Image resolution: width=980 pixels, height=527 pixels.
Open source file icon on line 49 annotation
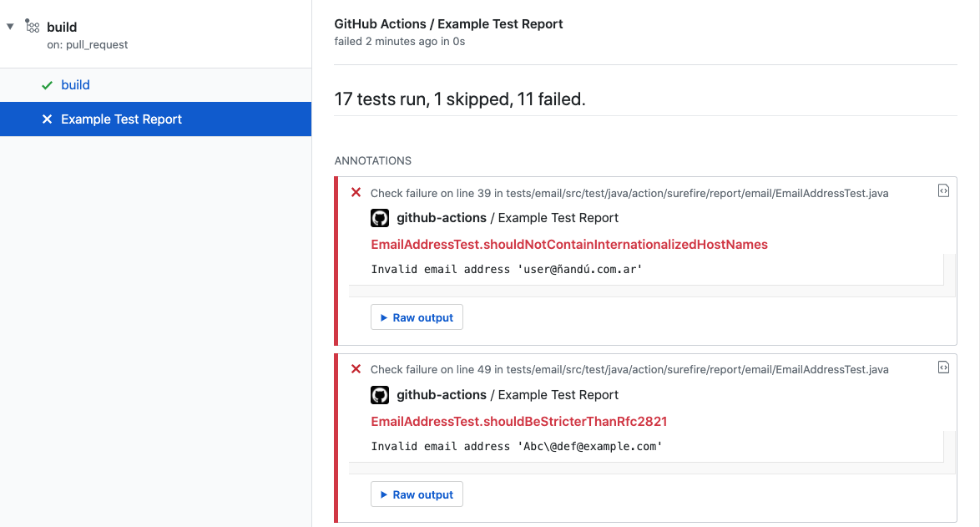[x=943, y=367]
